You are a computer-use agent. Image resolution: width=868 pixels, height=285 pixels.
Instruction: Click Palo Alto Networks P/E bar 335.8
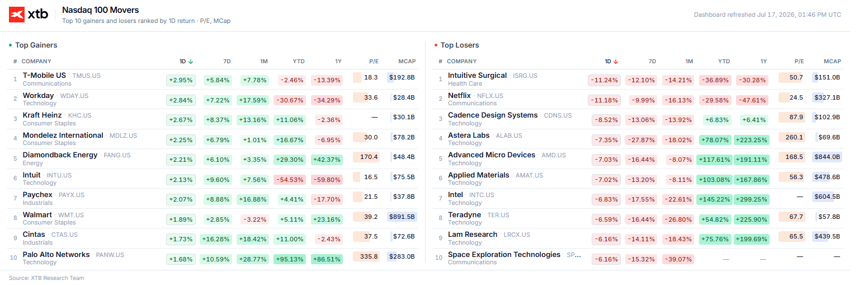click(366, 256)
